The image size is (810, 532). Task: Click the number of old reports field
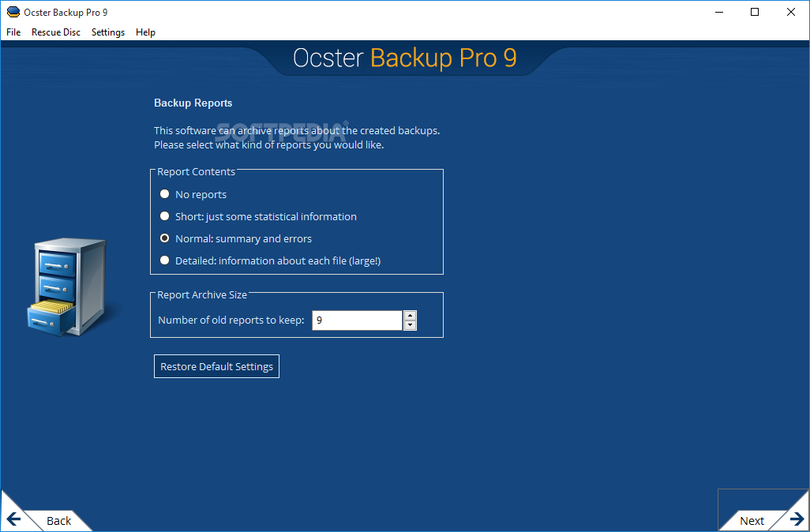(357, 320)
